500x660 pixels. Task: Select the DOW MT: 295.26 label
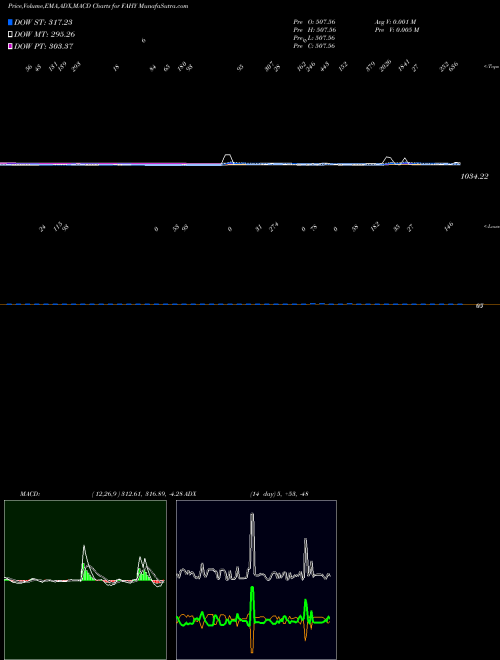45,34
